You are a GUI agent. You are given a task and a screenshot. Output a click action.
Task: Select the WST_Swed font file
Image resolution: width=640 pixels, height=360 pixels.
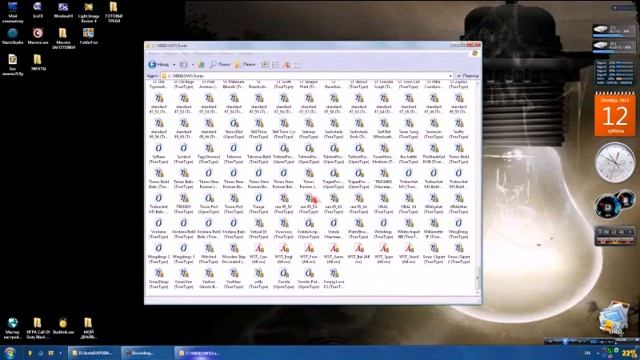coord(409,253)
